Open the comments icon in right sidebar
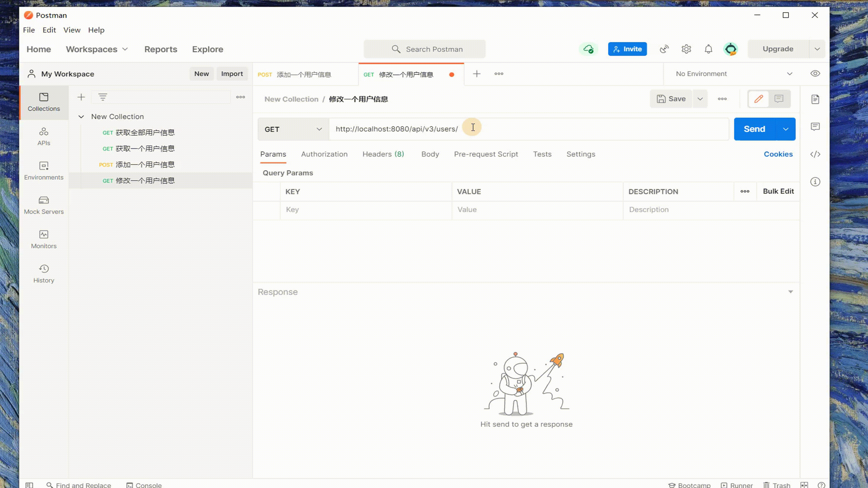Image resolution: width=868 pixels, height=488 pixels. tap(815, 127)
